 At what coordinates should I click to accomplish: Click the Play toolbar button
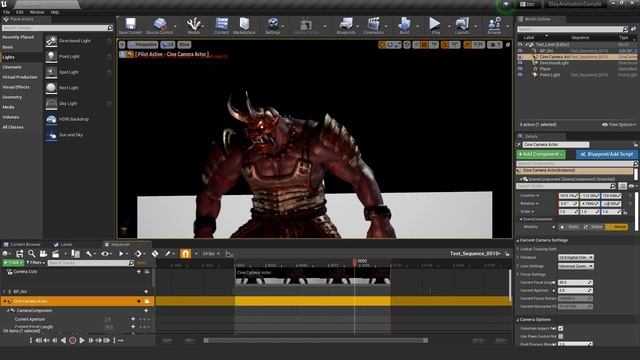pos(435,24)
